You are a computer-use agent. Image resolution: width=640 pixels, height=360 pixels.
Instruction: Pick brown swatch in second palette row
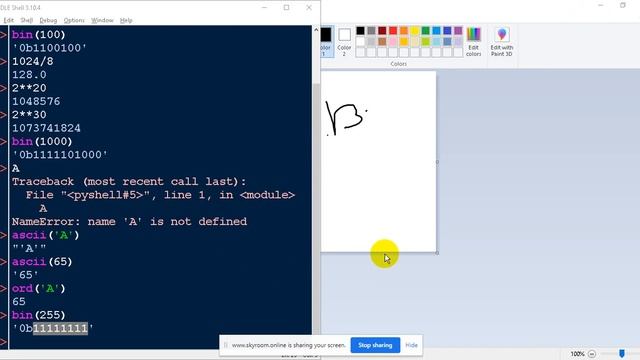click(382, 41)
